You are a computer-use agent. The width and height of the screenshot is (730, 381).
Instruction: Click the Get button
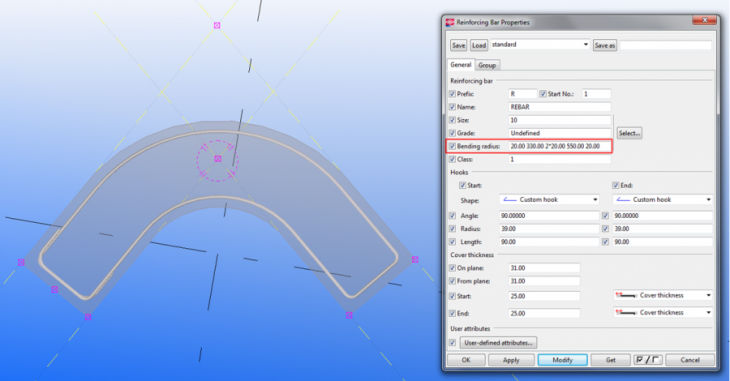(611, 360)
